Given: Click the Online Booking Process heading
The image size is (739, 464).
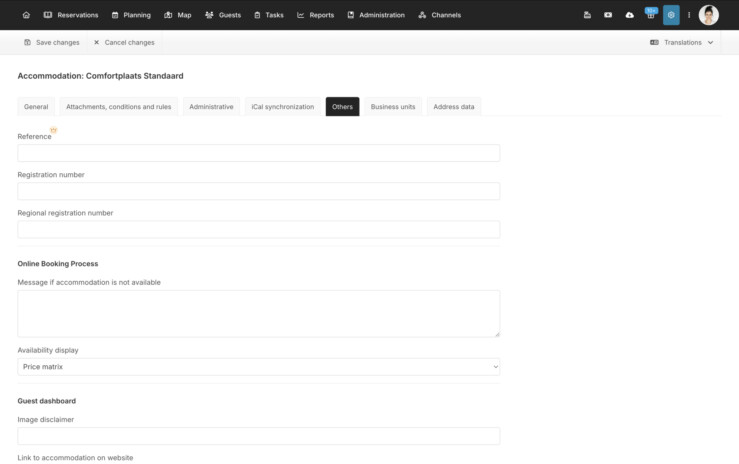Looking at the screenshot, I should pos(58,264).
